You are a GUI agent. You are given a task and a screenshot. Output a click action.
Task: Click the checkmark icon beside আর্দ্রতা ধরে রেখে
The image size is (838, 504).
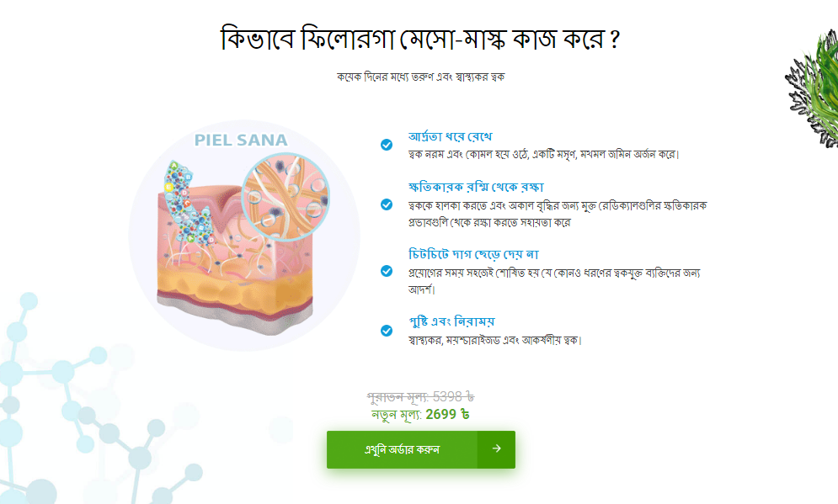(x=386, y=145)
